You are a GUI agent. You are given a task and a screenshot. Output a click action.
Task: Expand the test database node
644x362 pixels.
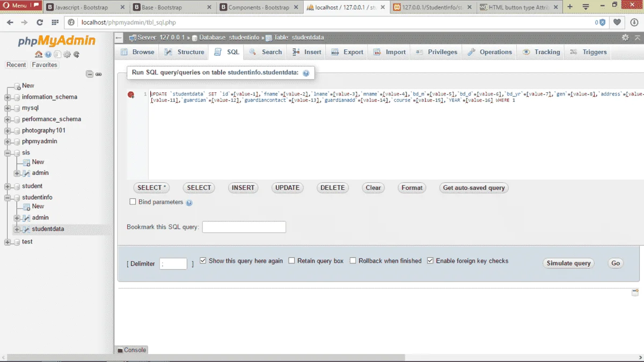click(x=8, y=242)
